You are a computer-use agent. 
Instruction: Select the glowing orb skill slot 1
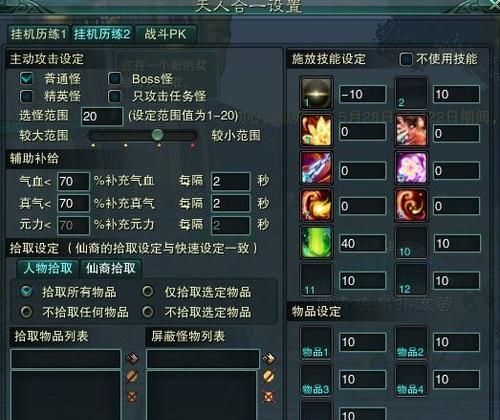point(316,93)
